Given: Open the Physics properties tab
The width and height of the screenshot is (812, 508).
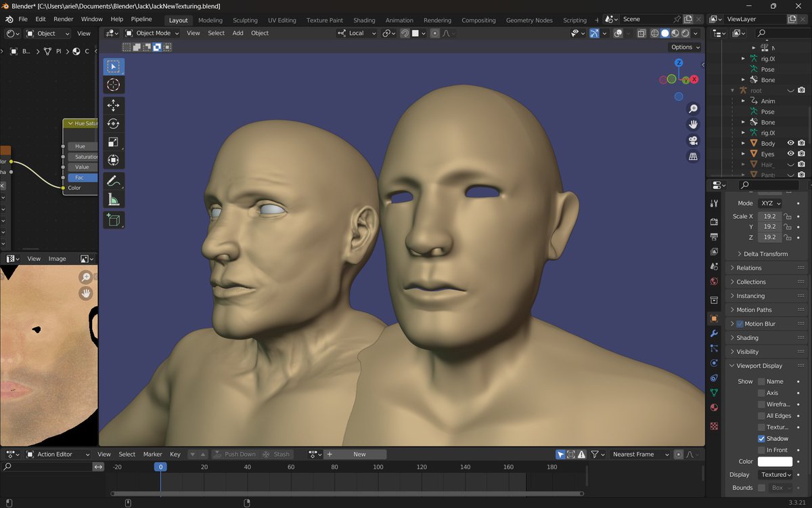Looking at the screenshot, I should tap(714, 363).
